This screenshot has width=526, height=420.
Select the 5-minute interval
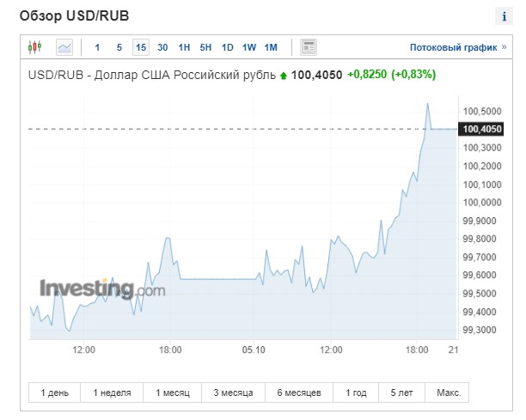(119, 47)
